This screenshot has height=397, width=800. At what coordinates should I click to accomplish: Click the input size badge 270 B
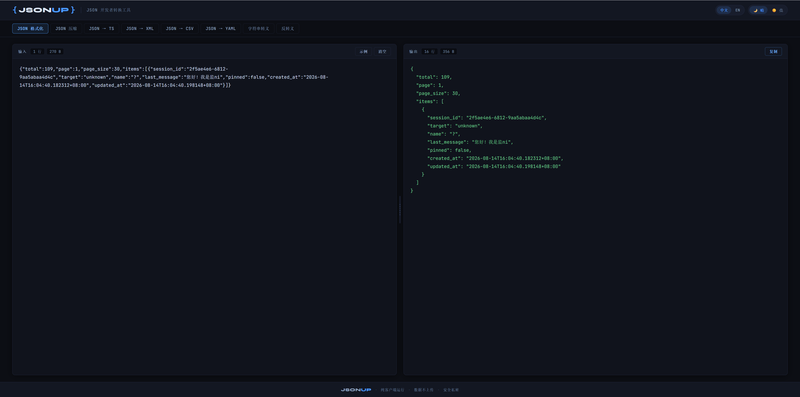click(55, 52)
